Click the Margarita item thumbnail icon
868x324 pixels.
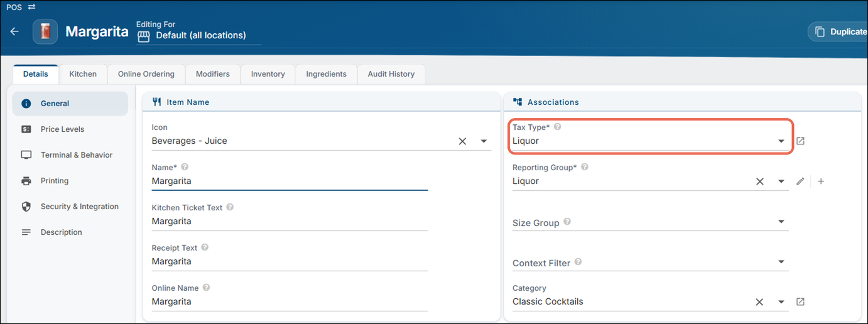[x=45, y=31]
